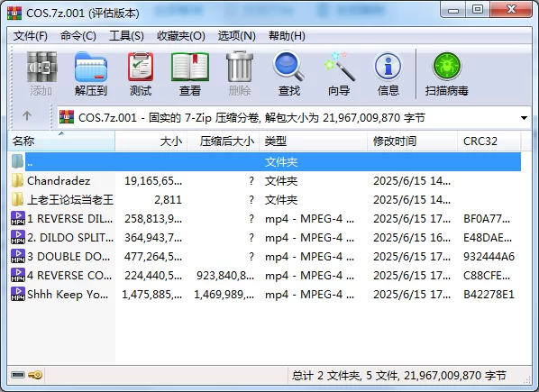The height and width of the screenshot is (392, 539).
Task: Select the '1 REVERSE DIL...' file name
Action: (x=69, y=218)
